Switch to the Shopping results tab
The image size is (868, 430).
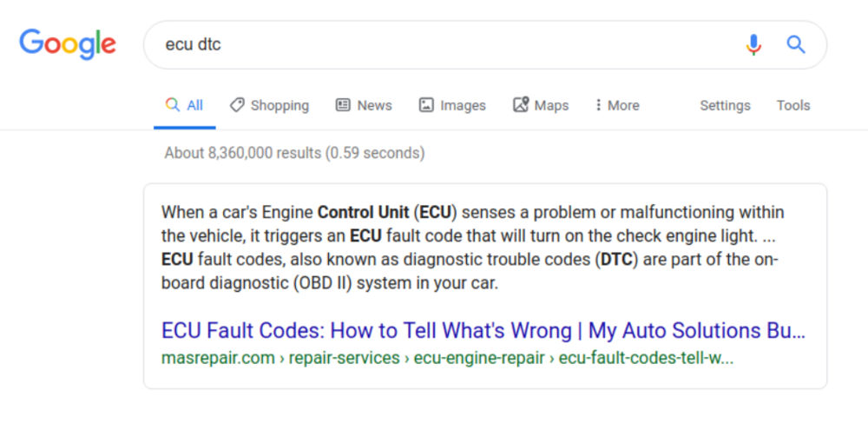(279, 105)
